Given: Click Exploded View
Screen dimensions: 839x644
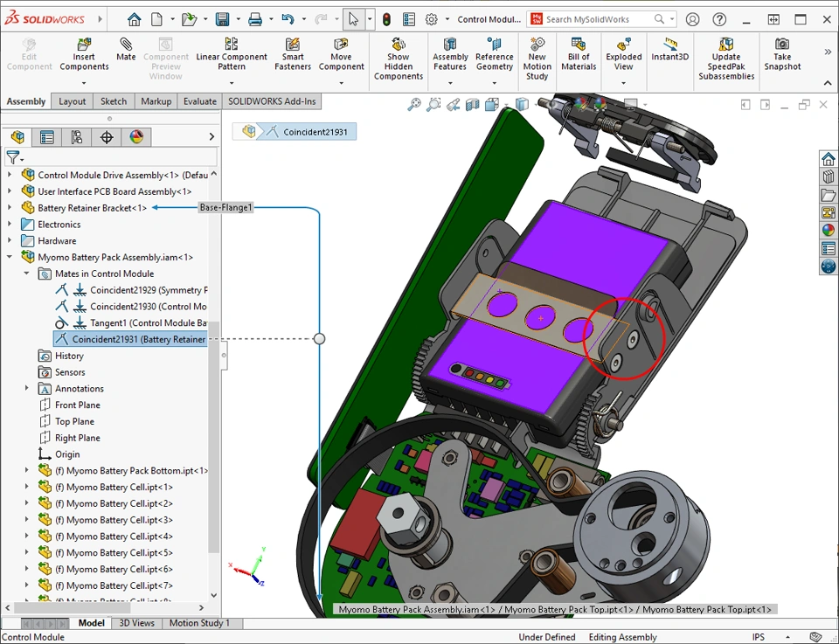Looking at the screenshot, I should (x=623, y=54).
